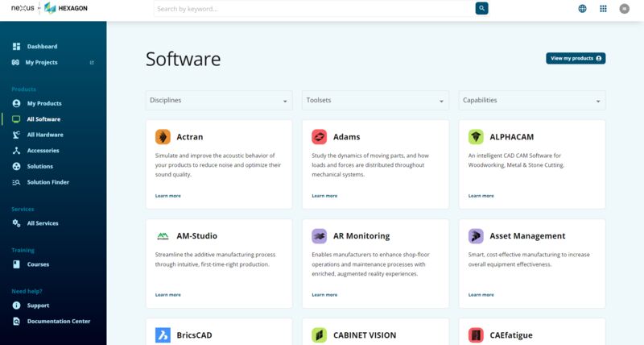Image resolution: width=644 pixels, height=345 pixels.
Task: Click the CAEfatigue product icon
Action: (476, 335)
